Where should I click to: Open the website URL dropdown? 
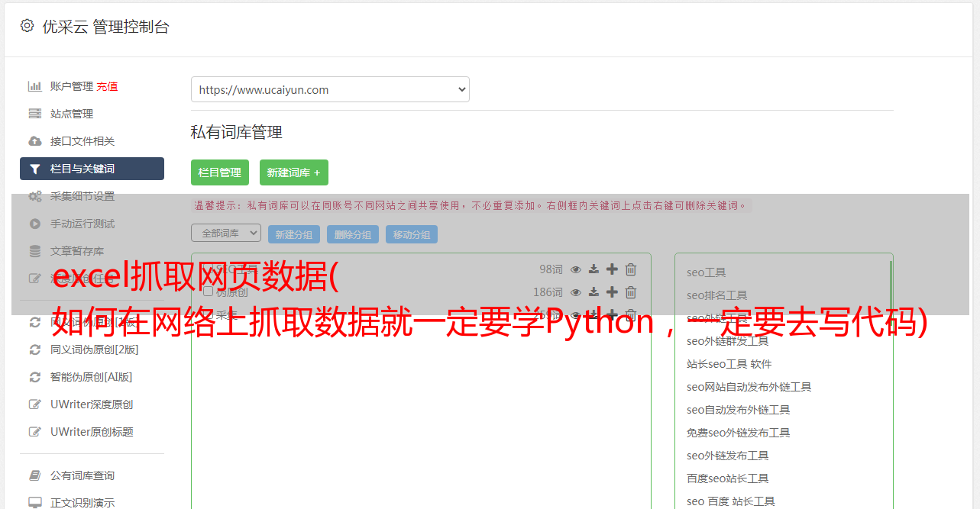pyautogui.click(x=330, y=89)
